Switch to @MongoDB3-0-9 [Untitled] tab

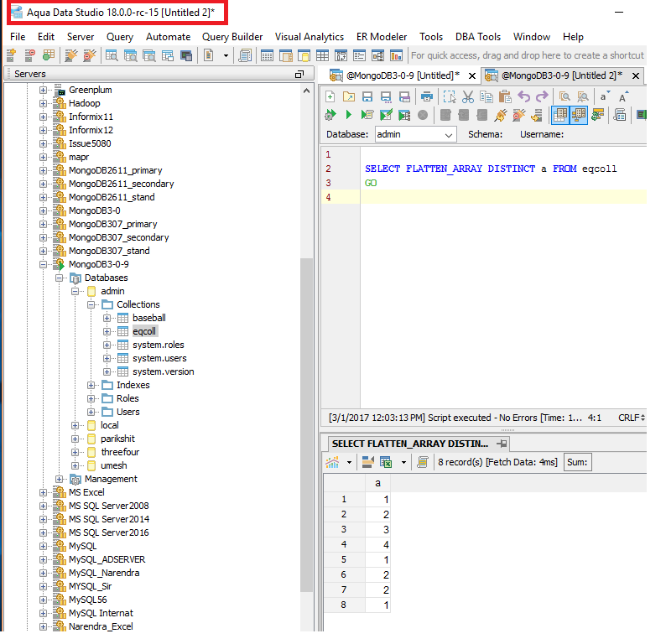[402, 75]
